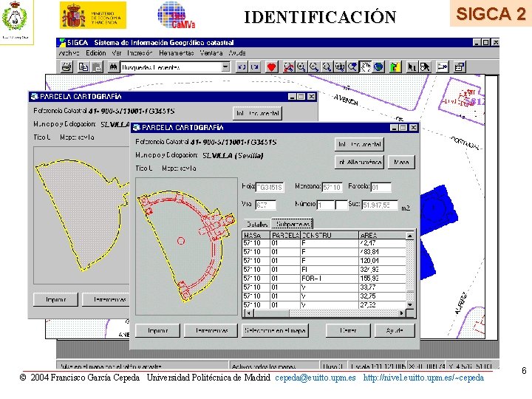Select the zoom in magnifier tool
Viewport: 532px width, 399px height.
click(x=301, y=66)
